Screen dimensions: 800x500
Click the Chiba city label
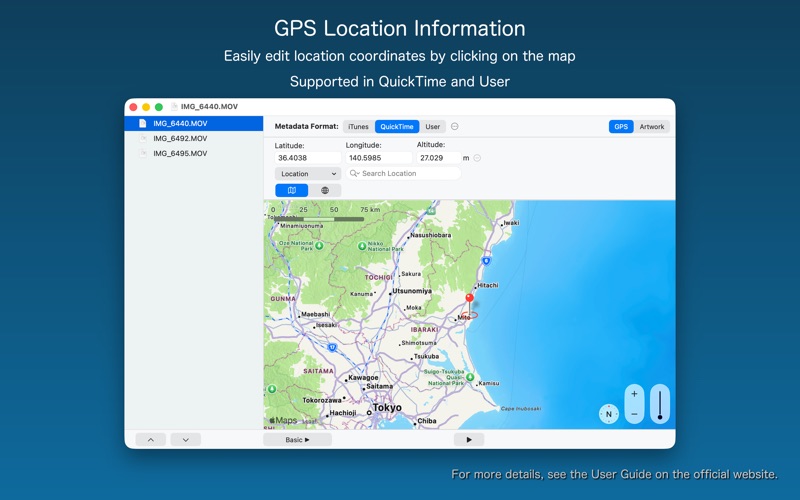(427, 421)
